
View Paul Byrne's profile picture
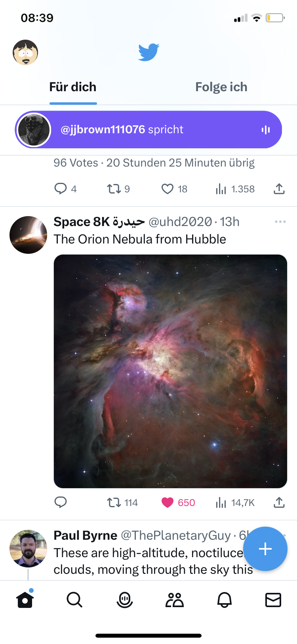coord(28,548)
